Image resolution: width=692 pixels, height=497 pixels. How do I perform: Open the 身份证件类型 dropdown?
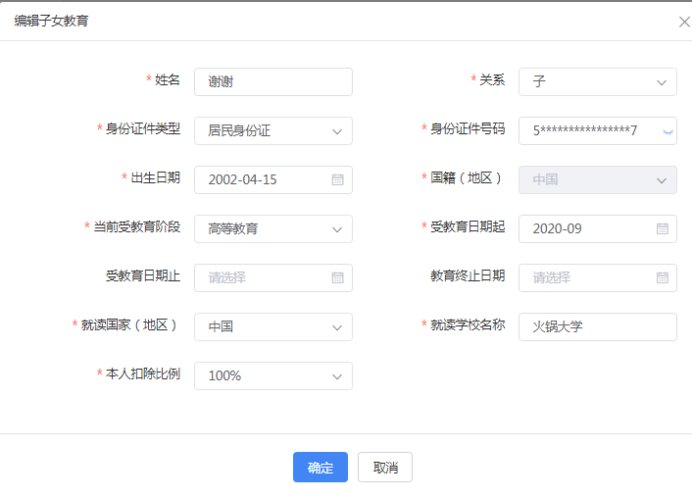337,131
